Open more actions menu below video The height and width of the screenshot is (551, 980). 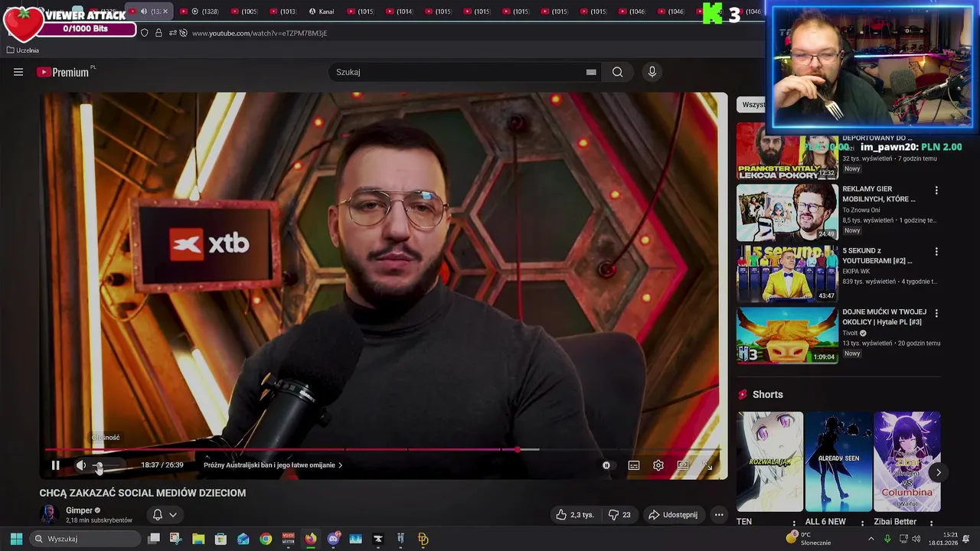click(719, 515)
